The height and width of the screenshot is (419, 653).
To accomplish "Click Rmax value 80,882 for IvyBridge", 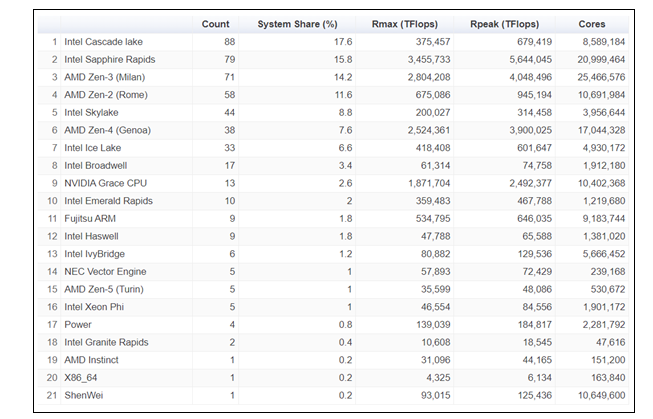I will 436,254.
